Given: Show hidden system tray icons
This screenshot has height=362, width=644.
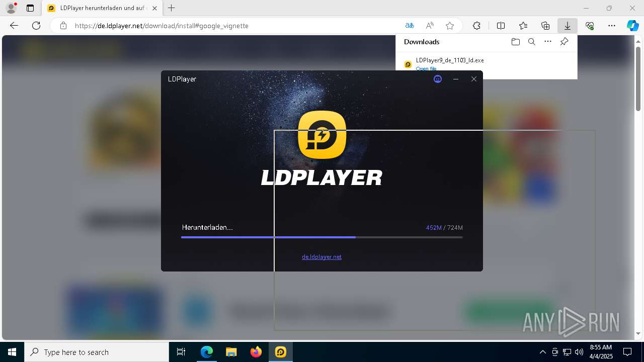Looking at the screenshot, I should click(x=542, y=352).
